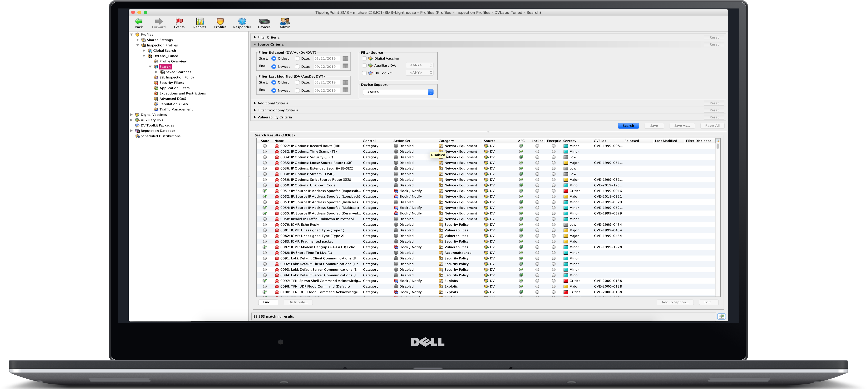868x389 pixels.
Task: Expand the Vulnerability Criteria section
Action: tap(255, 117)
